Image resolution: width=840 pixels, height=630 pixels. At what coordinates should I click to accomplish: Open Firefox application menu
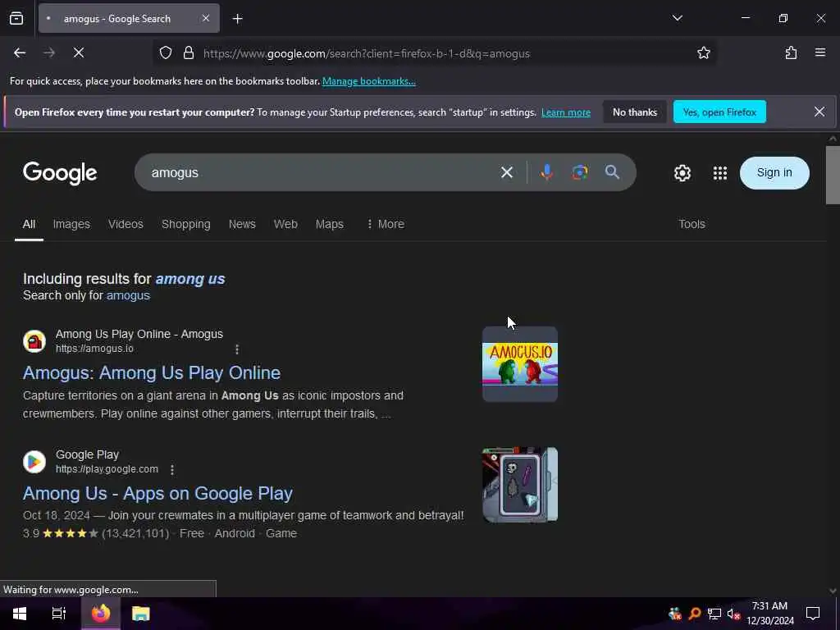[820, 52]
